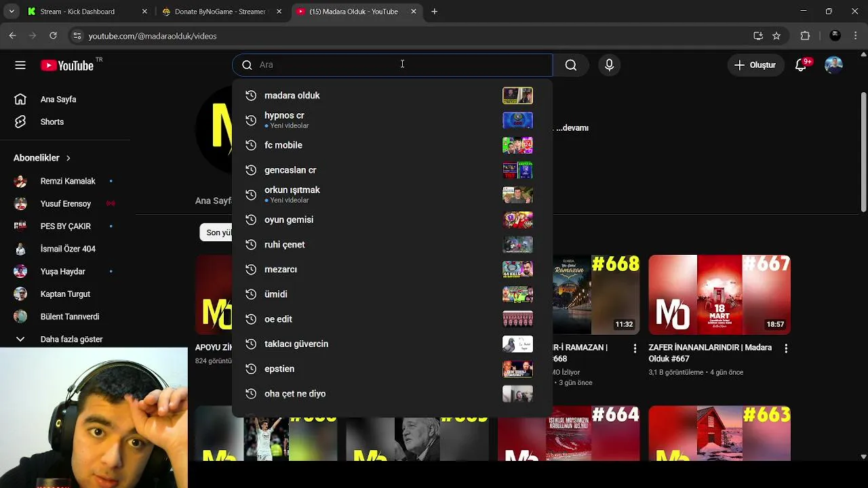The image size is (868, 488).
Task: Open more options for video #668
Action: pyautogui.click(x=635, y=348)
